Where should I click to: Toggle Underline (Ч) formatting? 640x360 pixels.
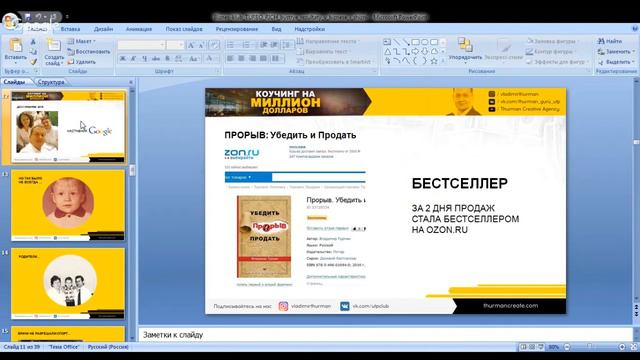144,59
